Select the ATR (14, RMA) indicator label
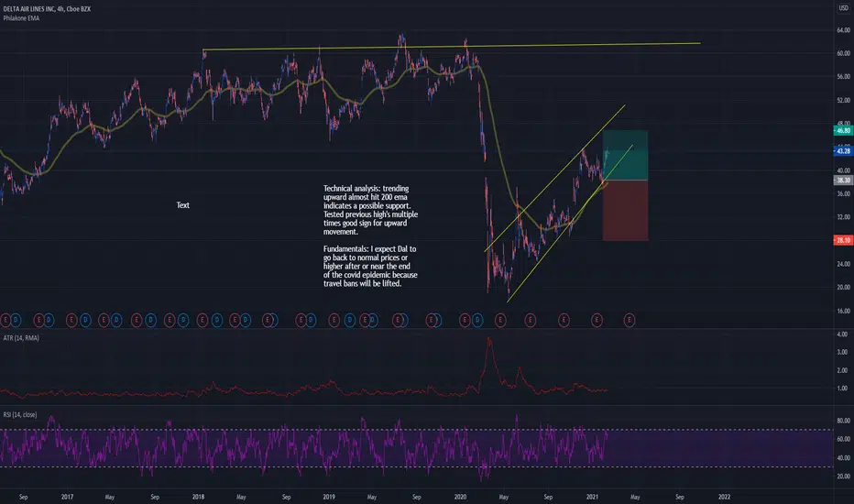The height and width of the screenshot is (504, 854). (21, 338)
